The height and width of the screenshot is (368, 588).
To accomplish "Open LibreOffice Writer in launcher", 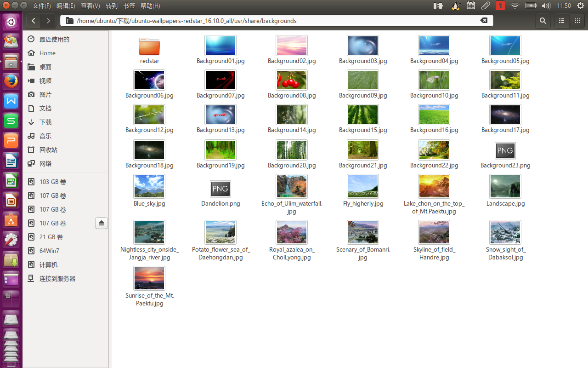I will (x=11, y=161).
